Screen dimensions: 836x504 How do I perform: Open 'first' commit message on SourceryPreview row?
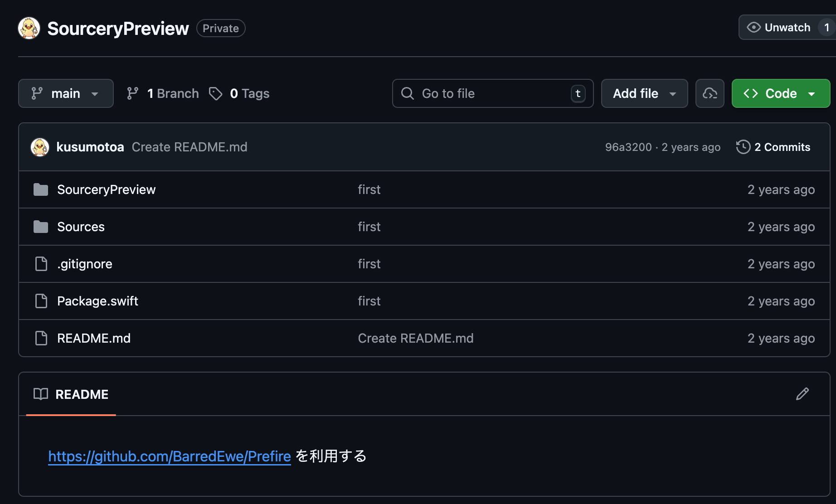click(x=369, y=189)
